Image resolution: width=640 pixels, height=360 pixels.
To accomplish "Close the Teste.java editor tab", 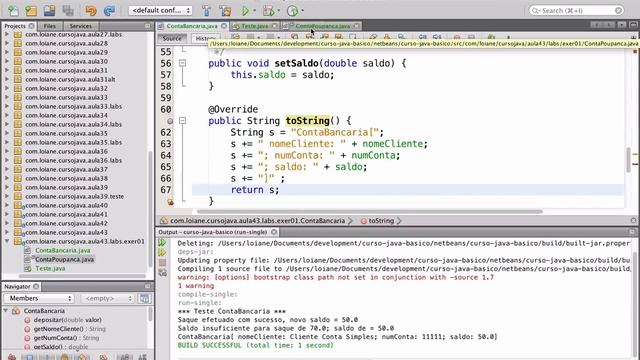I will pos(274,26).
